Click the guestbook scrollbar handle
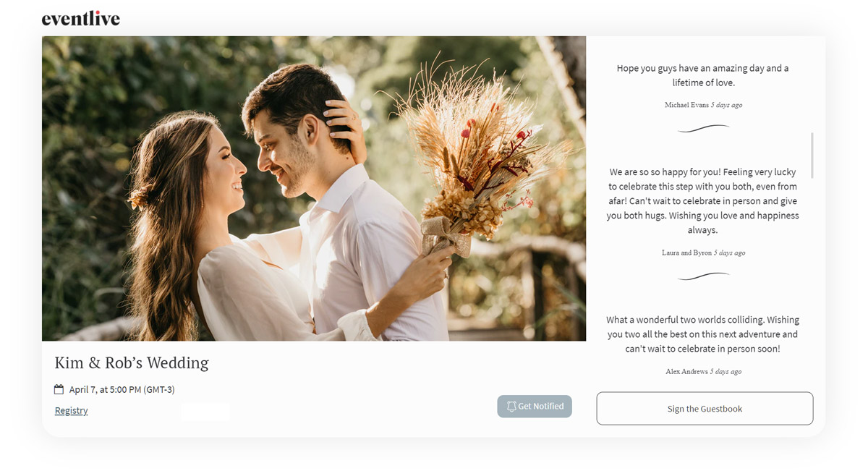The width and height of the screenshot is (868, 471). pos(812,155)
